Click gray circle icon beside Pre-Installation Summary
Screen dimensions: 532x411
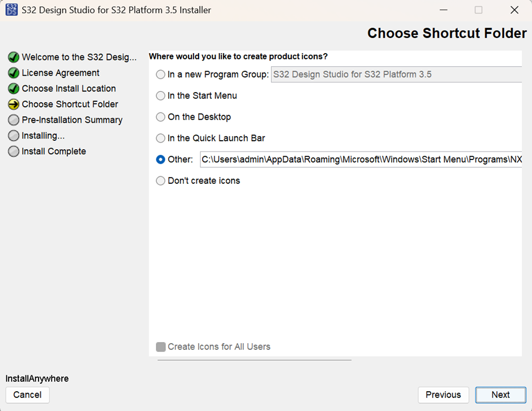coord(14,120)
